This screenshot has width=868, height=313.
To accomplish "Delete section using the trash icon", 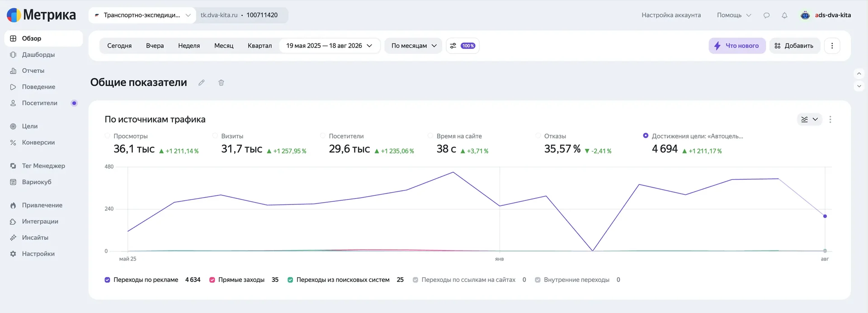I will (221, 83).
